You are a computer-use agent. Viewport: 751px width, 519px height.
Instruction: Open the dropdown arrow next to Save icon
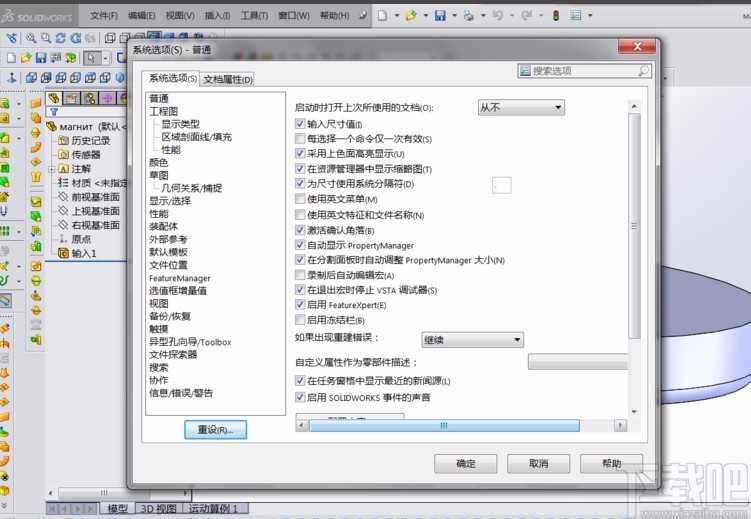point(454,15)
